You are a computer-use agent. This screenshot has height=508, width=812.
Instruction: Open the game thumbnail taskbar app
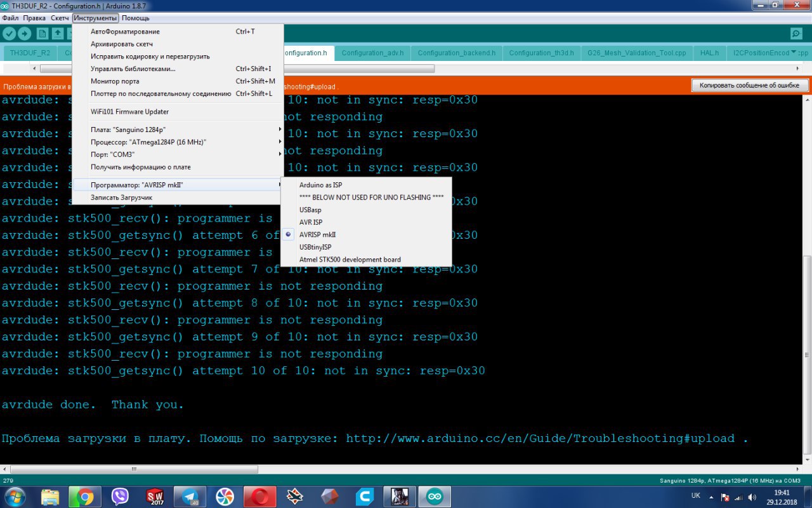pyautogui.click(x=400, y=497)
